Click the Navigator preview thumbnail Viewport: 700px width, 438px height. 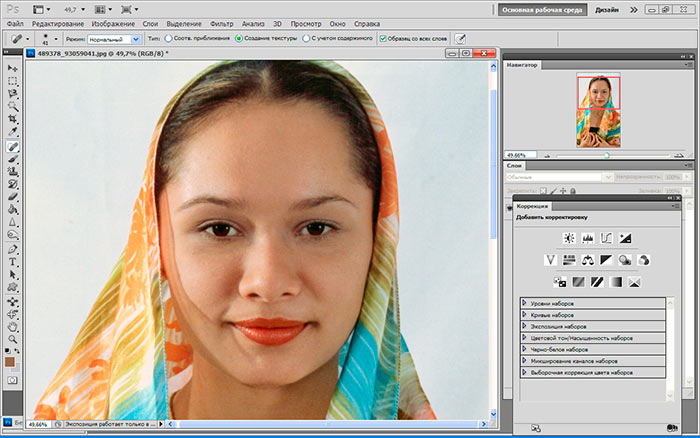tap(600, 110)
